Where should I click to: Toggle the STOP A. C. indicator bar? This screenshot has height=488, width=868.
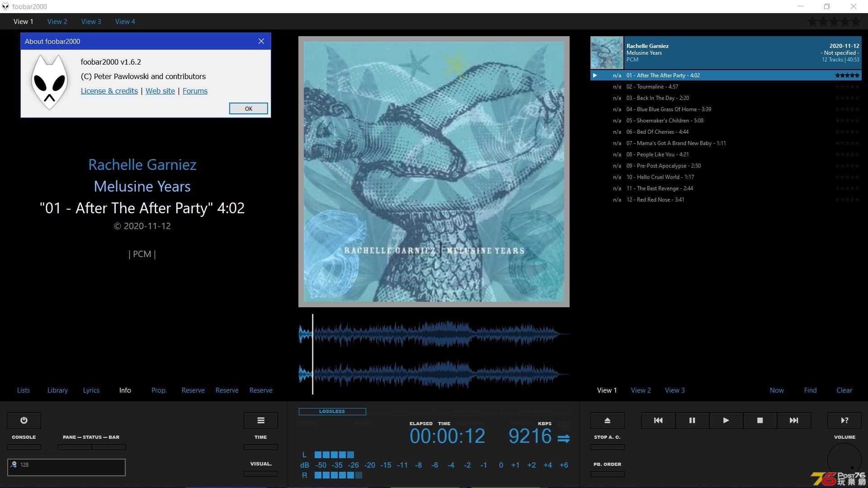[x=608, y=447]
